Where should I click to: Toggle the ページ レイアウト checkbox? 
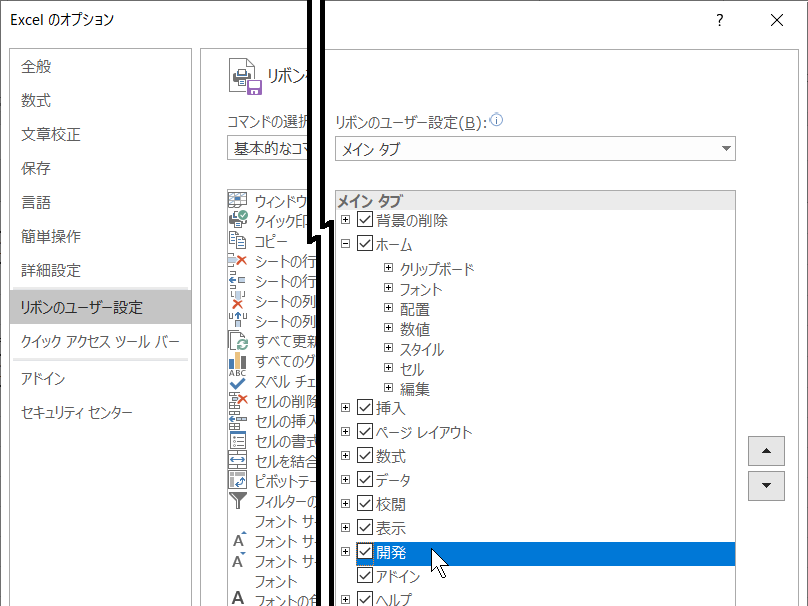365,431
